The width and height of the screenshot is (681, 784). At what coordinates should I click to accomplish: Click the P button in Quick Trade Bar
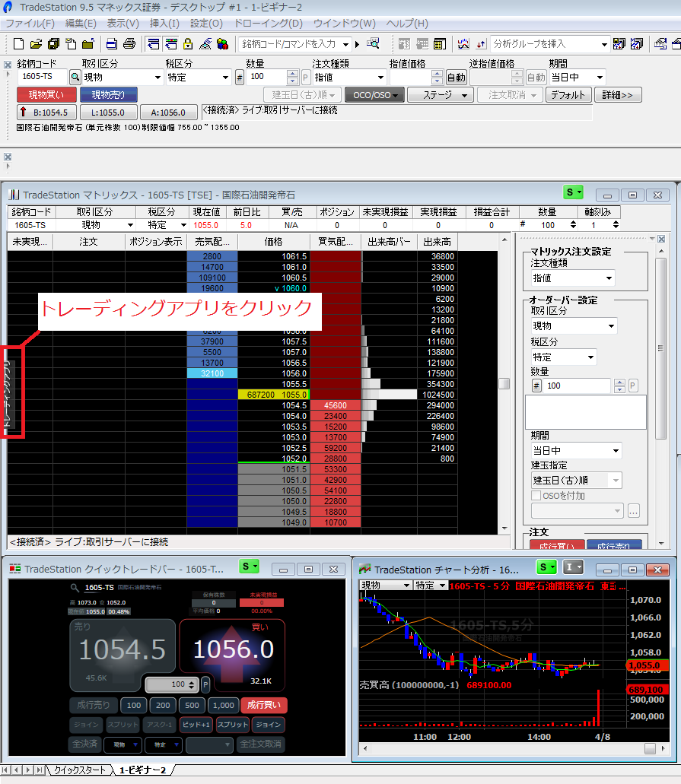pos(205,684)
